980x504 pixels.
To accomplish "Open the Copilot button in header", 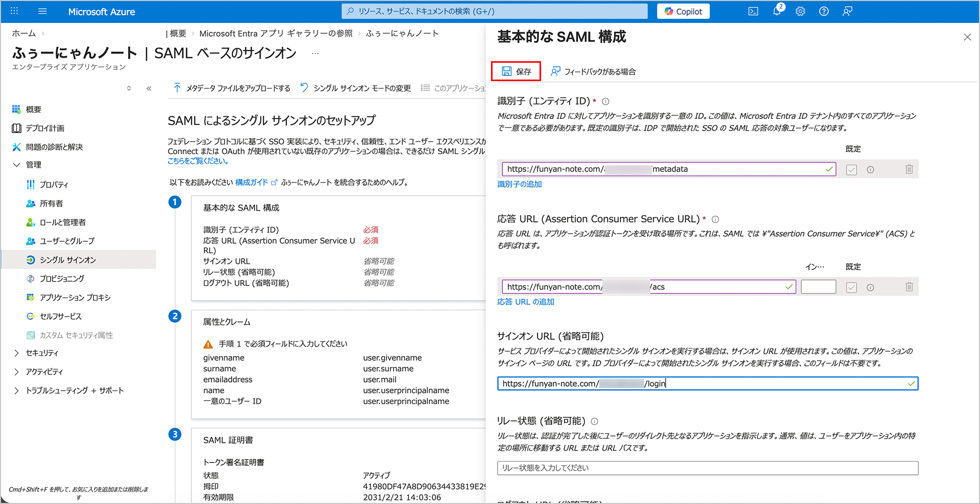I will click(x=683, y=11).
